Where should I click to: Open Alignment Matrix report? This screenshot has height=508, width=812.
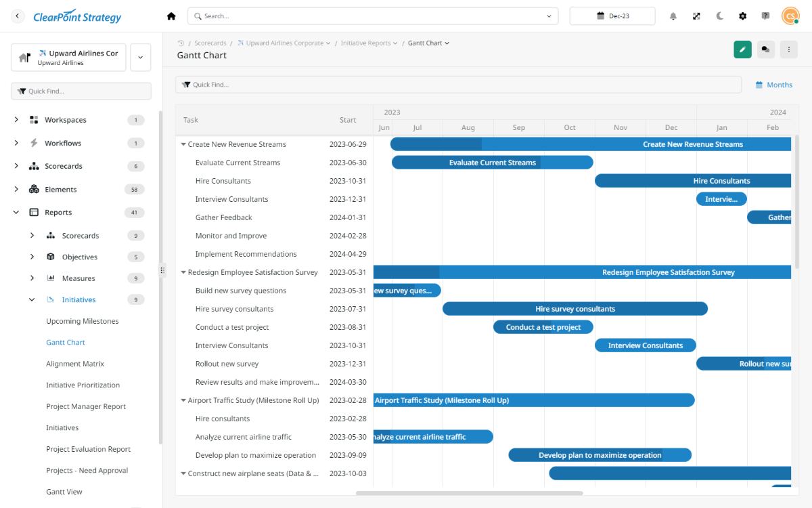(75, 364)
